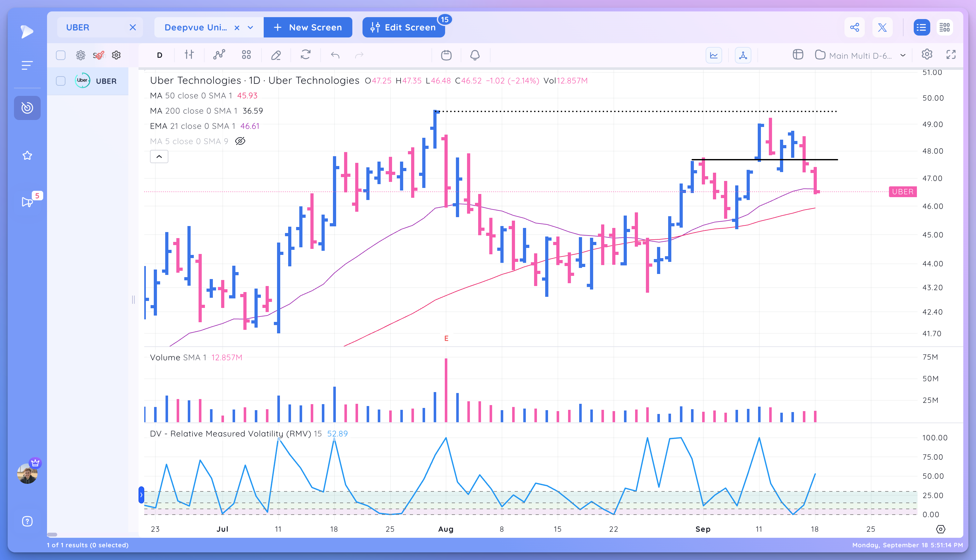976x560 pixels.
Task: Collapse the indicator legend with the caret button
Action: click(159, 157)
